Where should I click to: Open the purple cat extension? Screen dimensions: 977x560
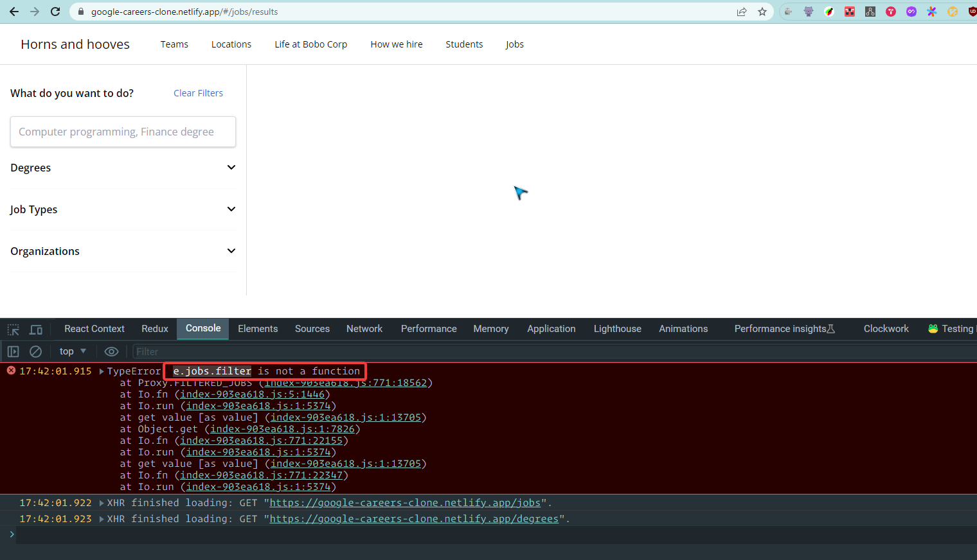(x=809, y=12)
